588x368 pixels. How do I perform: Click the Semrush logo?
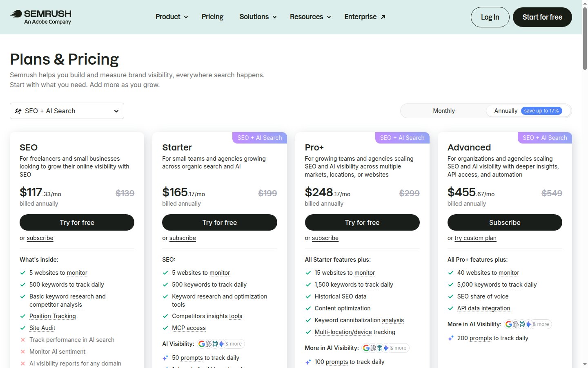click(41, 17)
